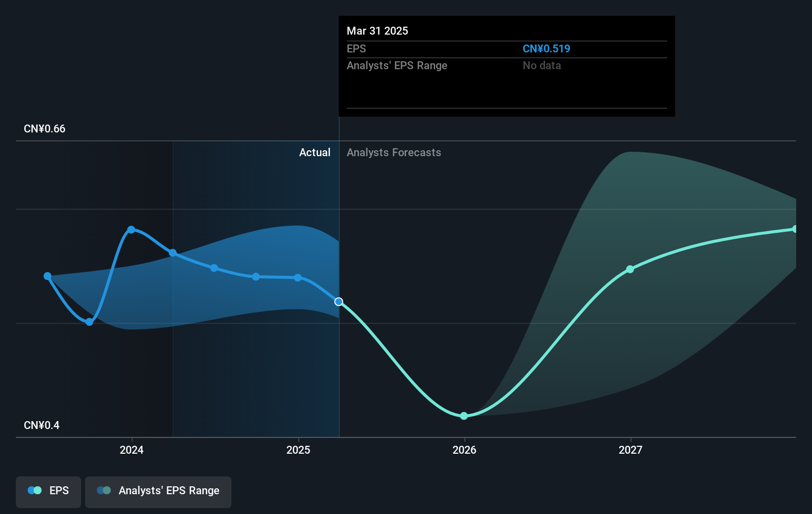Image resolution: width=812 pixels, height=514 pixels.
Task: Click the CN¥0.519 EPS tooltip value
Action: coord(546,48)
